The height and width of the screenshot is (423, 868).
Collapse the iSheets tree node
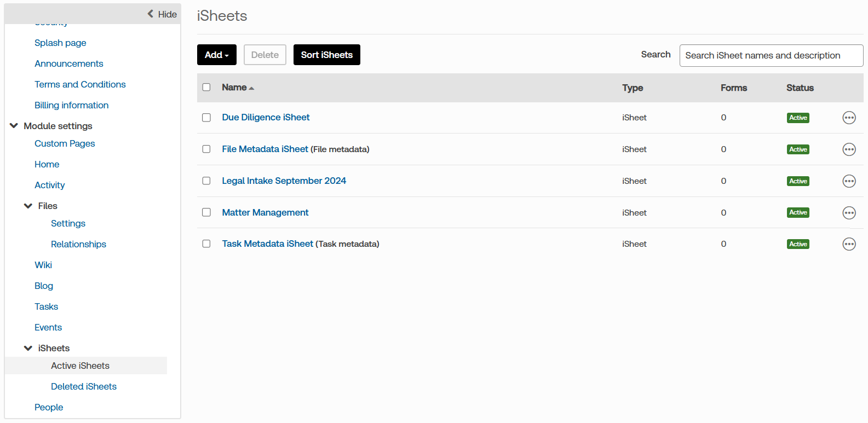click(28, 348)
